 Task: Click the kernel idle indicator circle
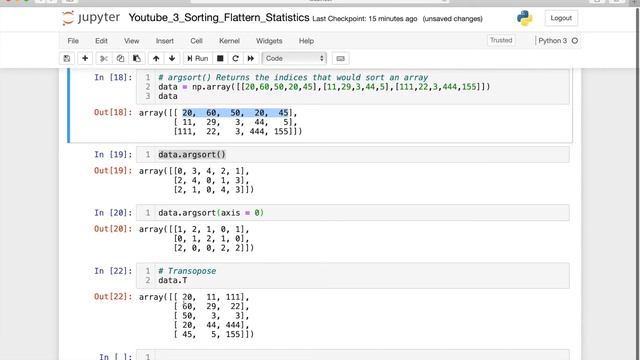click(575, 41)
